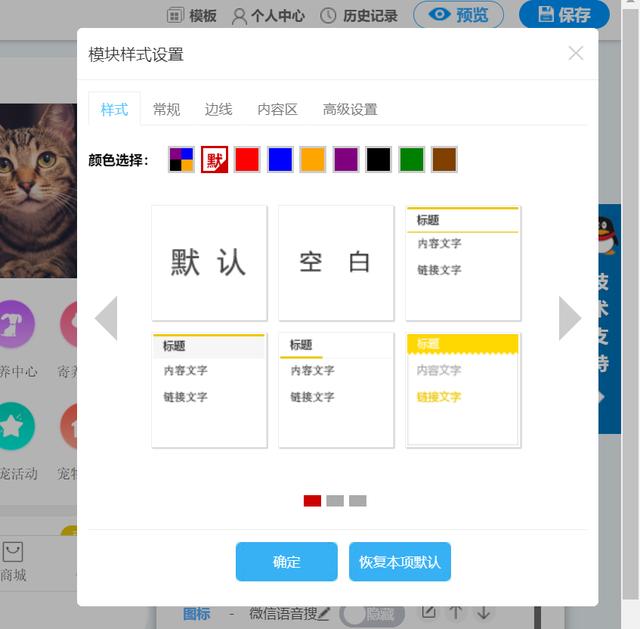Viewport: 640px width, 629px height.
Task: Select the multicolor swatch
Action: pos(182,159)
